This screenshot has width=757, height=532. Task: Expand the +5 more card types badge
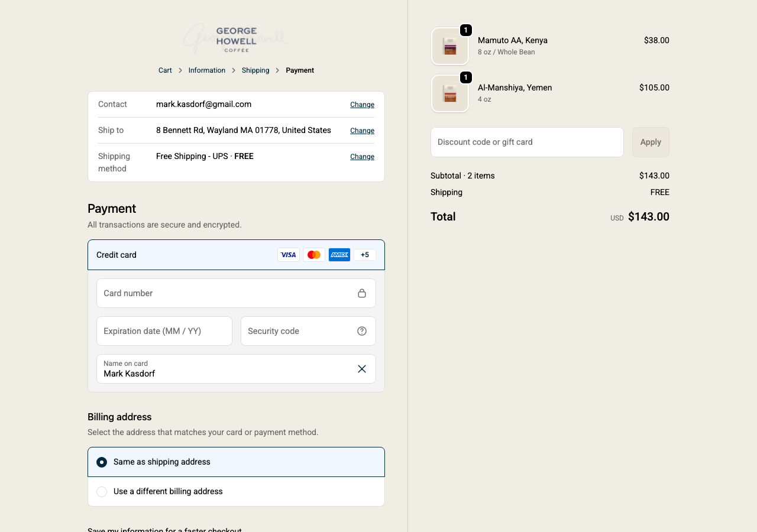pyautogui.click(x=365, y=255)
